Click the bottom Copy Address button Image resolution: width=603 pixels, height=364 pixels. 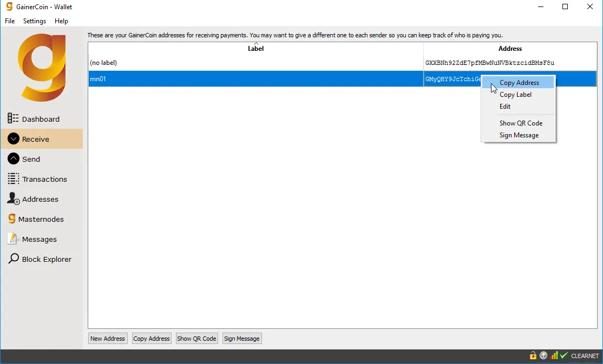152,338
